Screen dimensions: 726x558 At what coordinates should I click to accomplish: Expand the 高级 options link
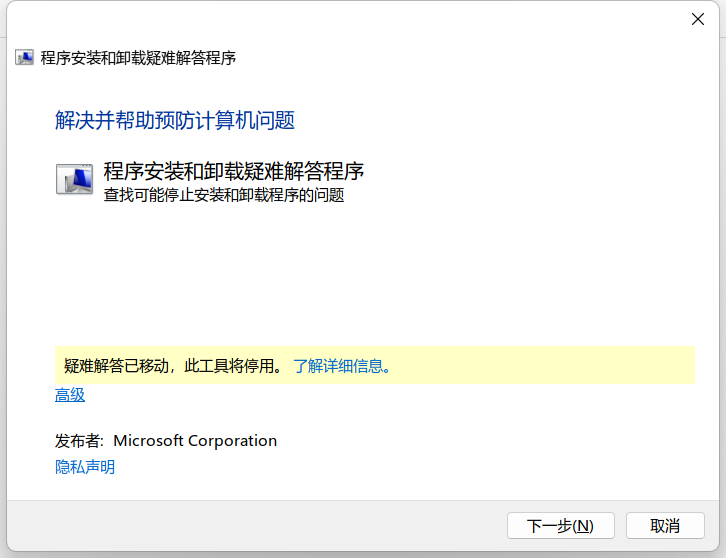tap(70, 395)
